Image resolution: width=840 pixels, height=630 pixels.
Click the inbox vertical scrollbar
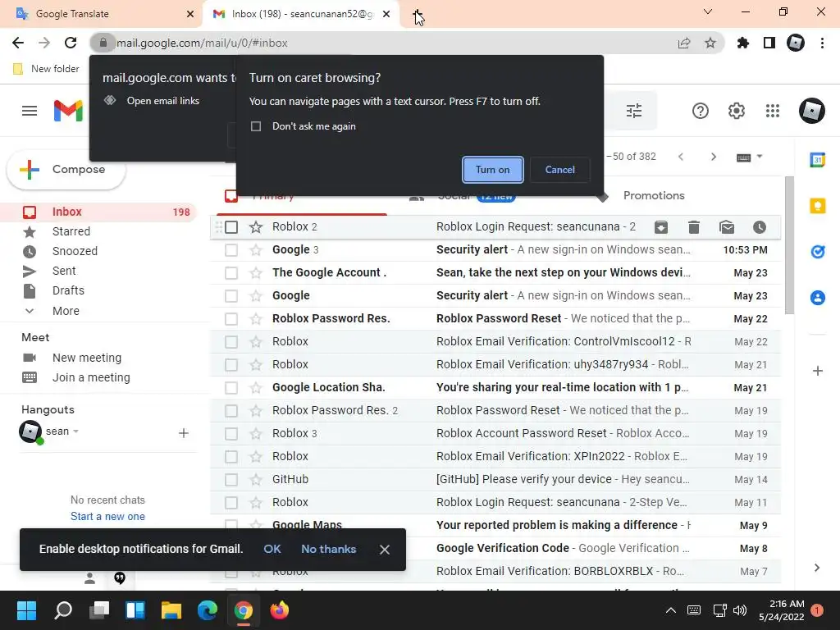tap(789, 245)
